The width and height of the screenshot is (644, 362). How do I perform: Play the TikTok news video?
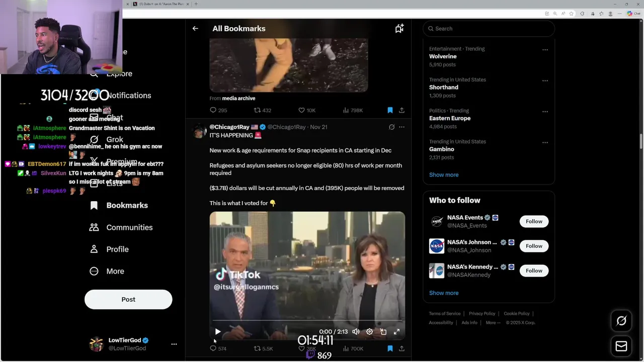[x=217, y=332]
